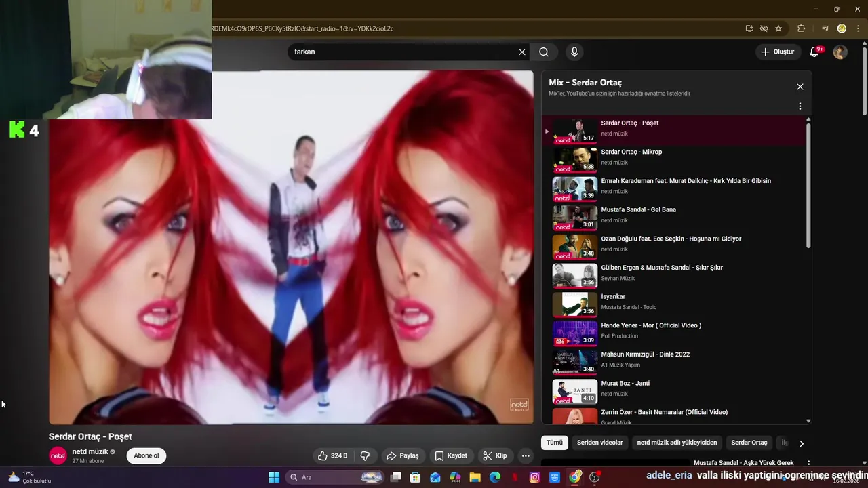Screen dimensions: 868x488
Task: Open the Chrome three-dot menu
Action: [858, 28]
